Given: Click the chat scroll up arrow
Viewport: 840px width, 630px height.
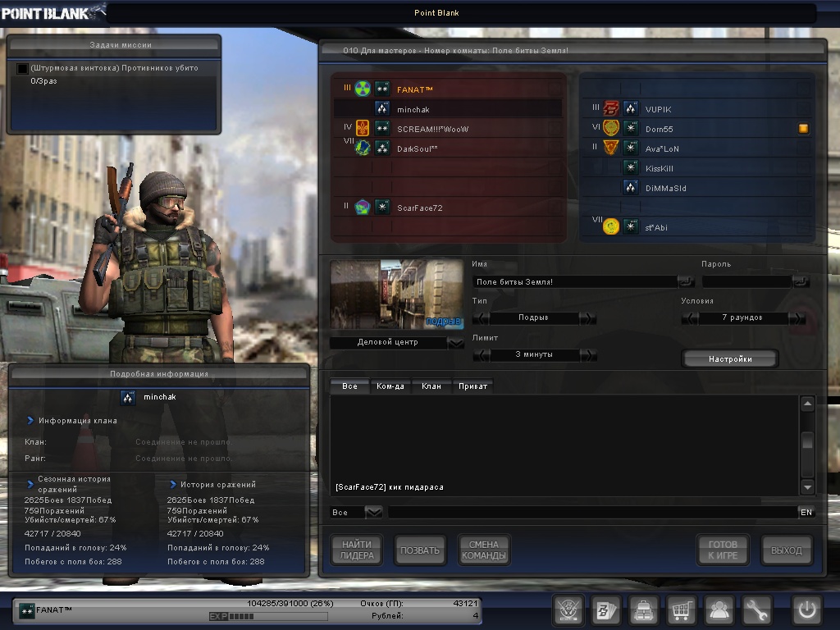Looking at the screenshot, I should (807, 404).
